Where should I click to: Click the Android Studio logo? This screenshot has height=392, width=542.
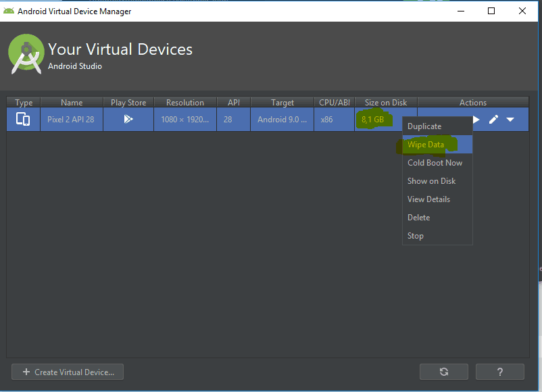26,54
